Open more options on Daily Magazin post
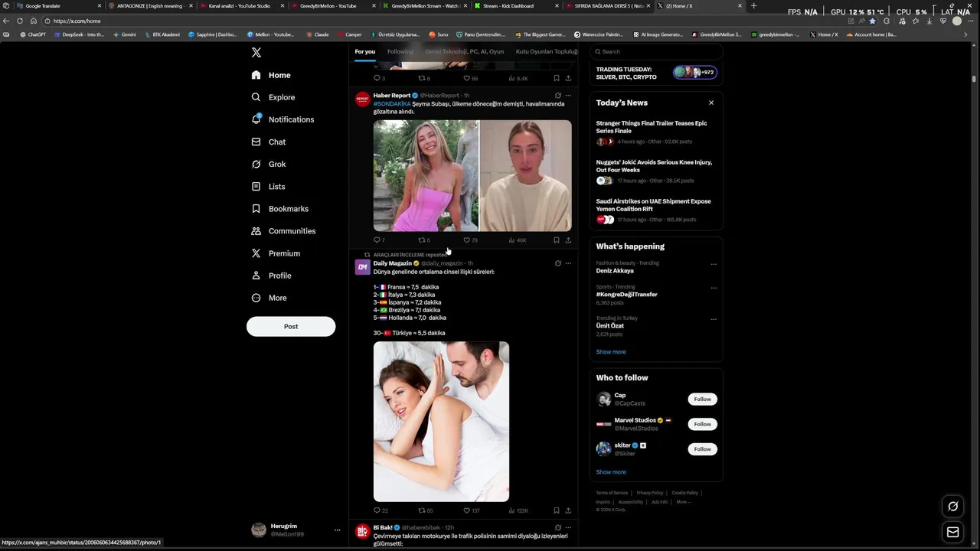 [x=568, y=263]
